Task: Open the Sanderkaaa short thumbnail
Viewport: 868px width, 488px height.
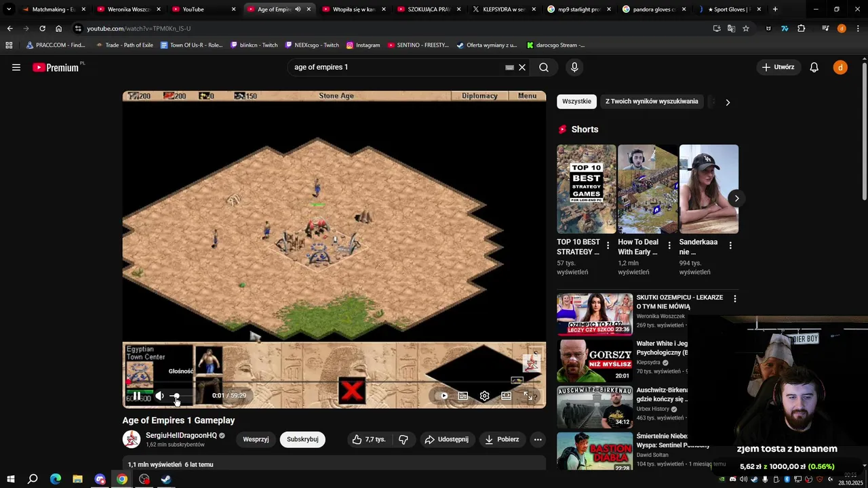Action: pyautogui.click(x=709, y=189)
